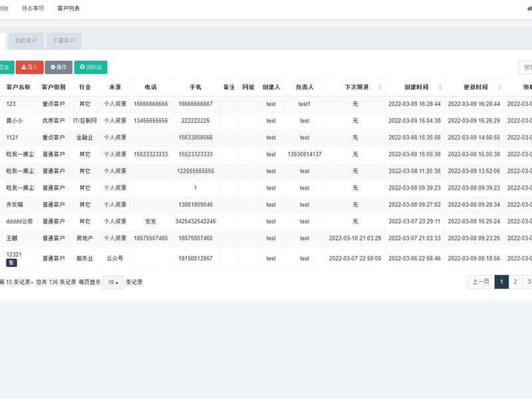Click the 优质客户 level cell

point(54,121)
